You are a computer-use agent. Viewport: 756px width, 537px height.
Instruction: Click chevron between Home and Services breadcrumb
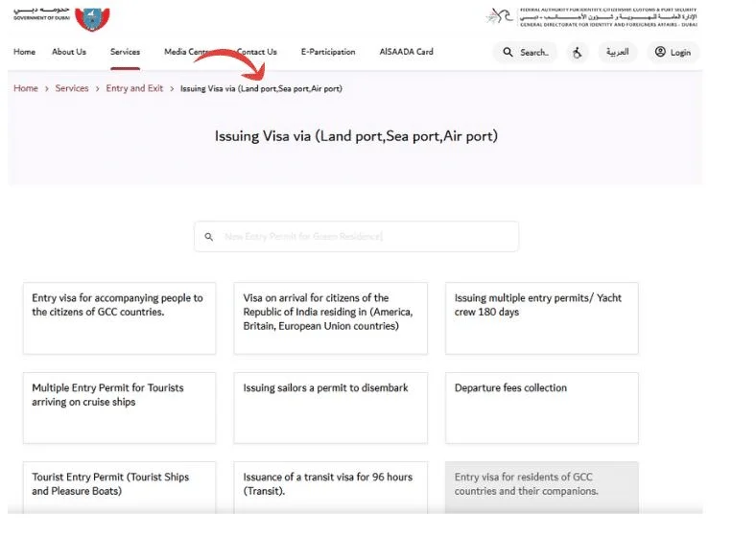pos(47,88)
